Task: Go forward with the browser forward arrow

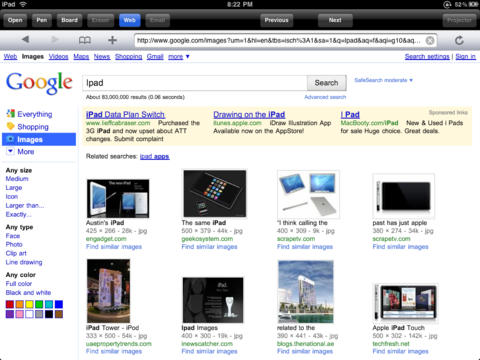Action: click(x=55, y=40)
